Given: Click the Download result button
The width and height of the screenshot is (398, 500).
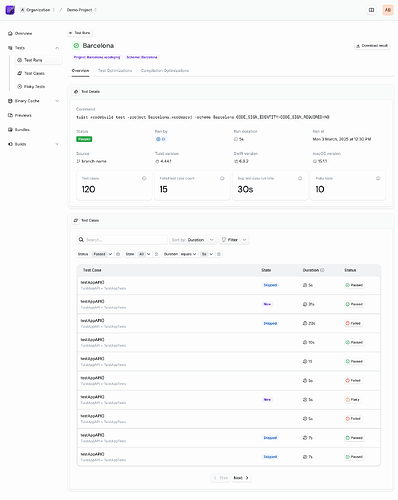Looking at the screenshot, I should (372, 46).
